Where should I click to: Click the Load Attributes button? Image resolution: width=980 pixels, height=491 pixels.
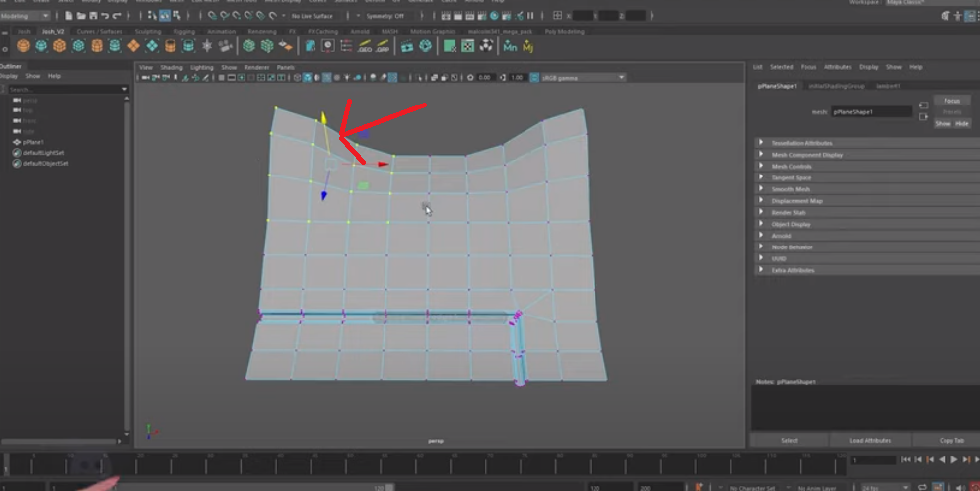click(870, 440)
